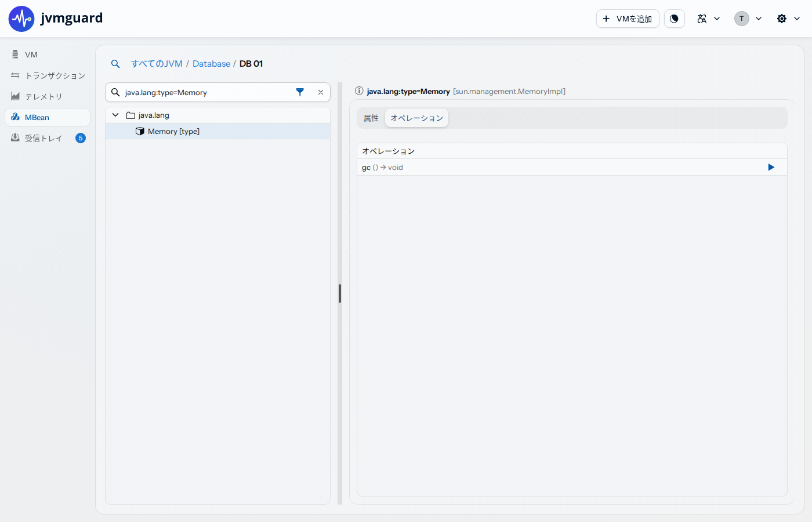Select the MBean sidebar item

(x=48, y=117)
